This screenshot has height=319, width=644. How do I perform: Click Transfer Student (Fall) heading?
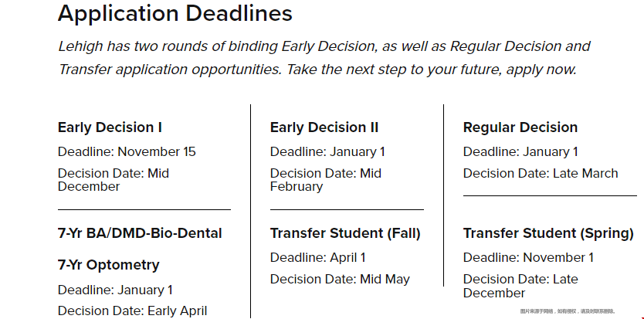tap(345, 233)
